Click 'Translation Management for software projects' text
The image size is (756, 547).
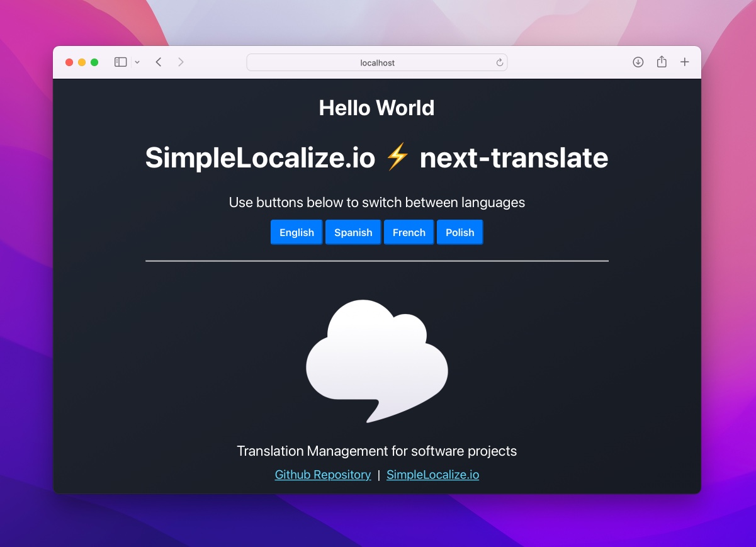(377, 451)
